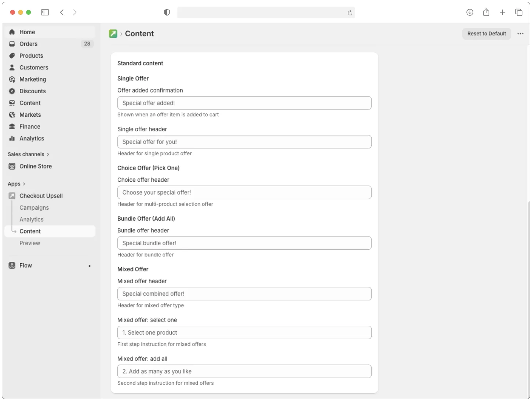Click the breadcrumb chevron next to Content
The width and height of the screenshot is (532, 401).
[121, 33]
